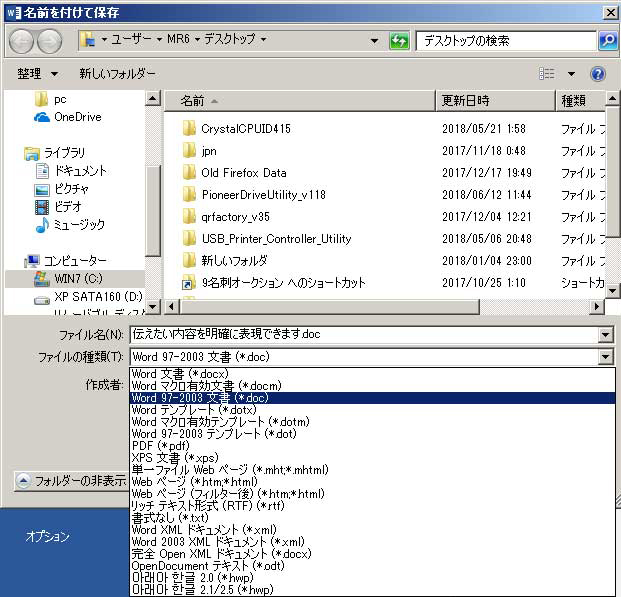Open the help question mark icon

[x=598, y=74]
